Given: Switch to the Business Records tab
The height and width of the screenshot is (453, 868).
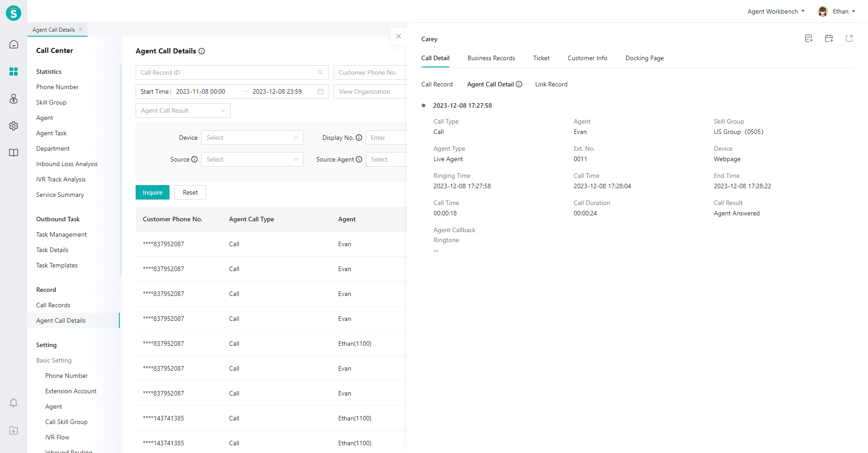Looking at the screenshot, I should click(491, 58).
